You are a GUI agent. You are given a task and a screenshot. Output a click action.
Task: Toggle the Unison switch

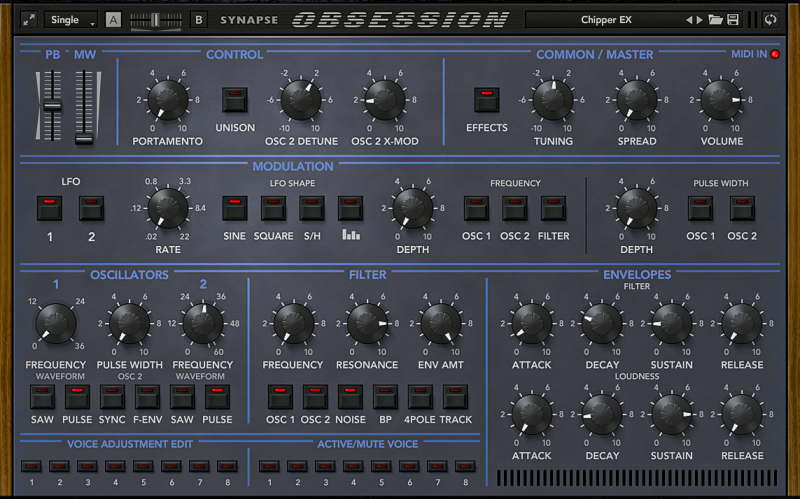235,99
